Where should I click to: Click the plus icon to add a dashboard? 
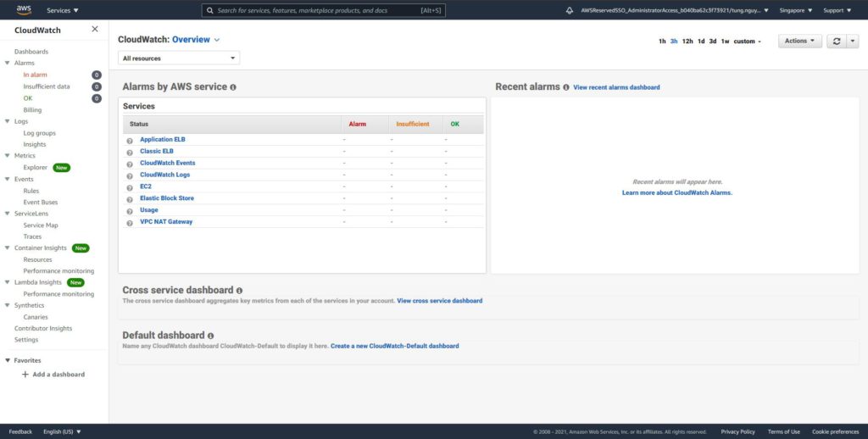click(25, 375)
